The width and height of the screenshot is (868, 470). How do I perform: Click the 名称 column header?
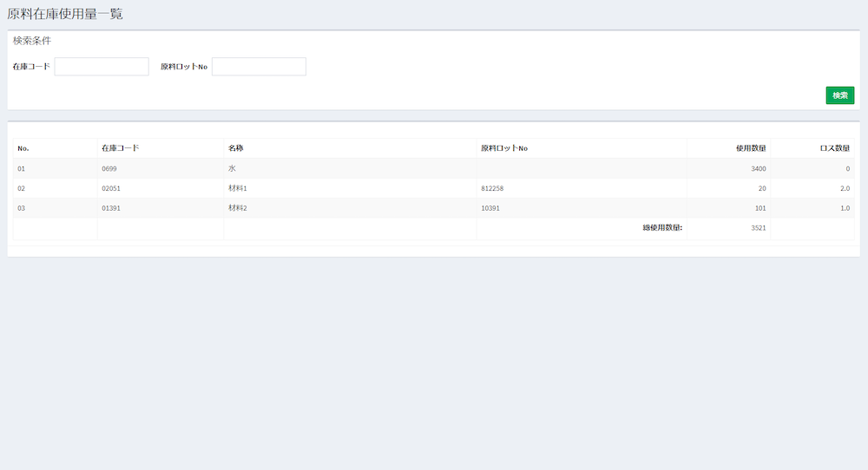236,148
